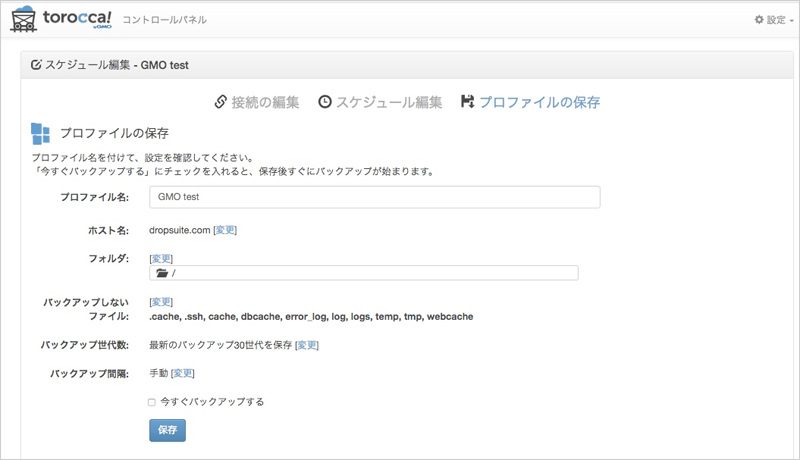
Task: Click the settings gear icon
Action: click(x=759, y=19)
